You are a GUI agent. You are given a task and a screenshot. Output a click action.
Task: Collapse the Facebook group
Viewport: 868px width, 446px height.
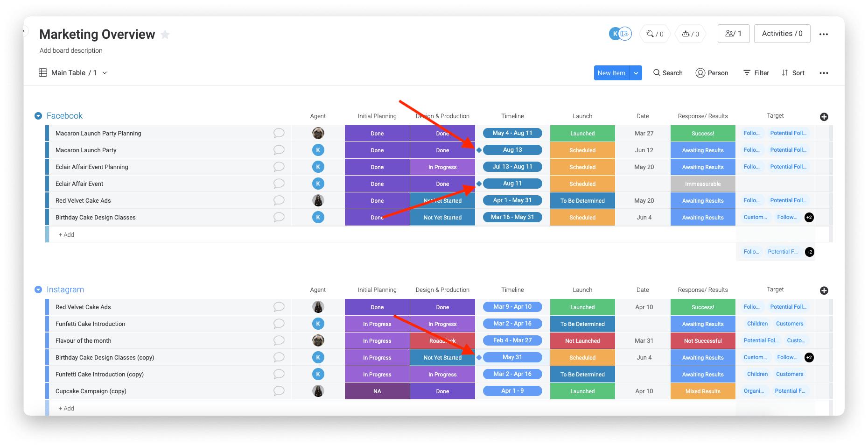point(38,116)
